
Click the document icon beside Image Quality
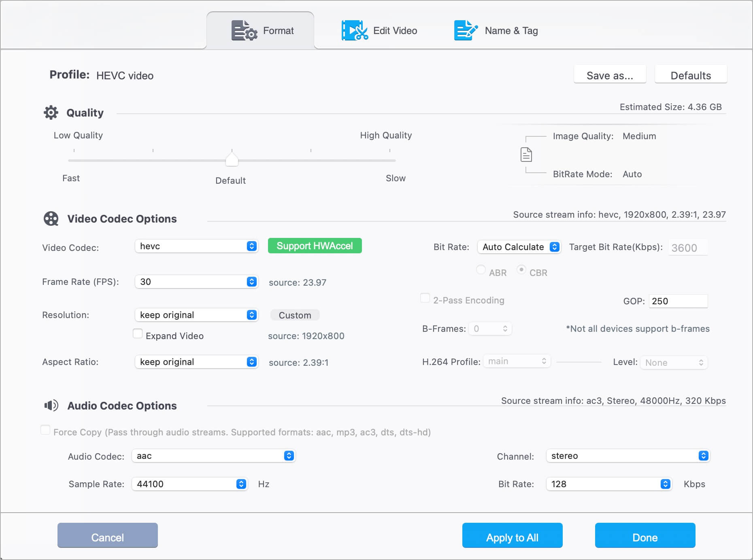(526, 155)
